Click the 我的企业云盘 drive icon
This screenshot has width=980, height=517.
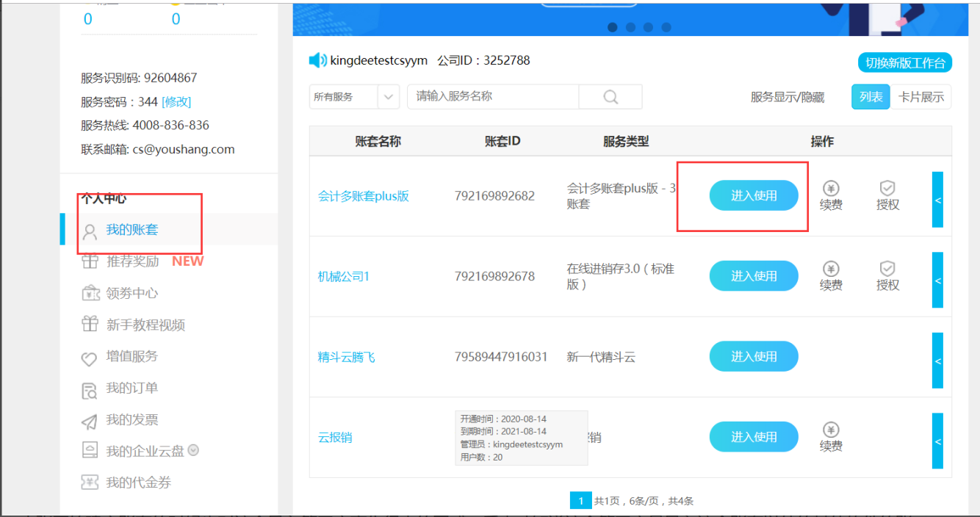(x=90, y=450)
